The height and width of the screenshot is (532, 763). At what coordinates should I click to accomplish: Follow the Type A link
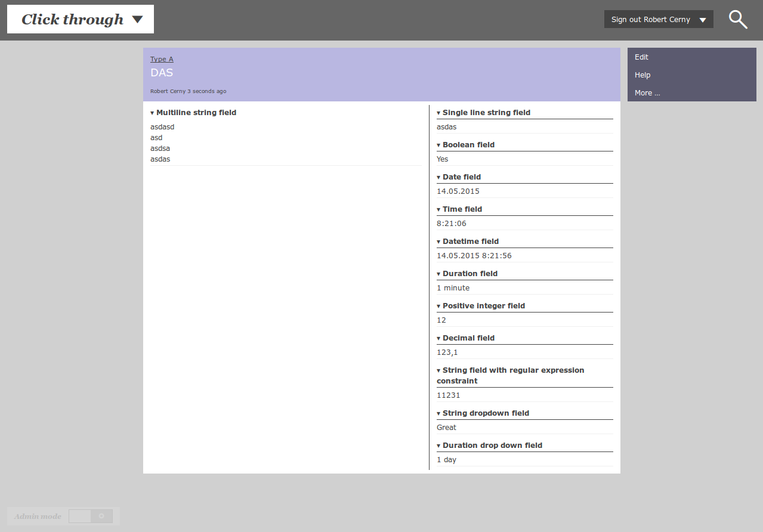point(162,59)
